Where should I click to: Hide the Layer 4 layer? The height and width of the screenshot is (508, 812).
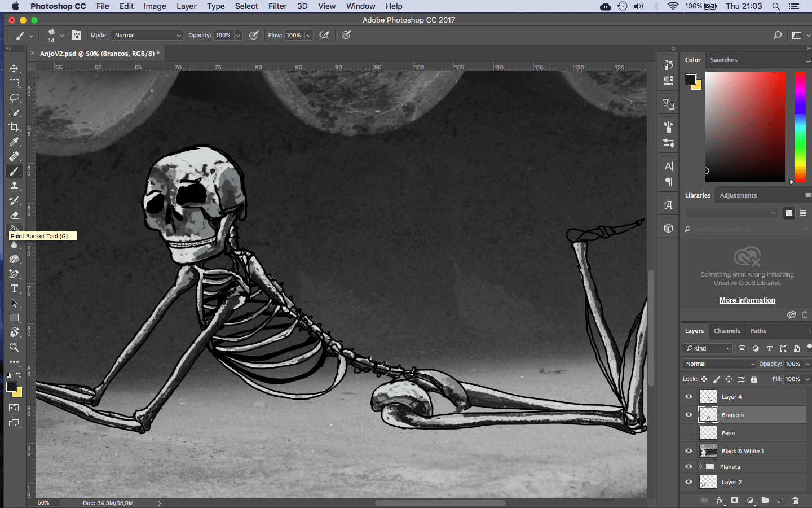click(x=689, y=397)
